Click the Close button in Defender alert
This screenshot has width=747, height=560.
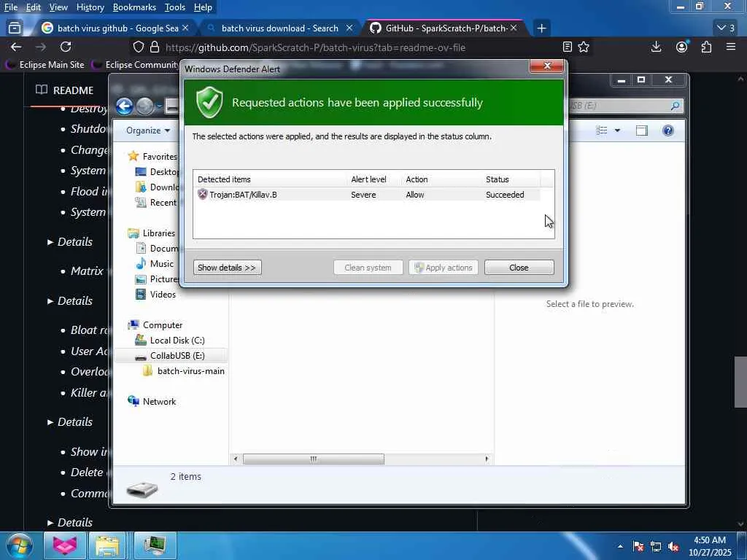pos(519,267)
